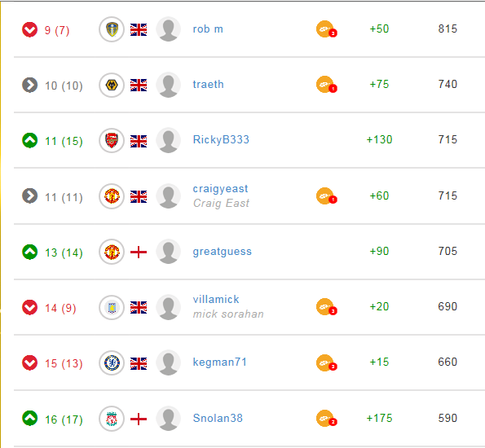Click the Arsenal badge next to RickyB333

pos(112,141)
